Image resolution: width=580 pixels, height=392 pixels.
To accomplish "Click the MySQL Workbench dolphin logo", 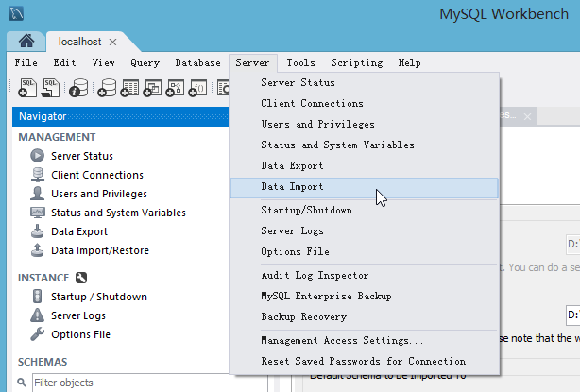I will click(16, 13).
